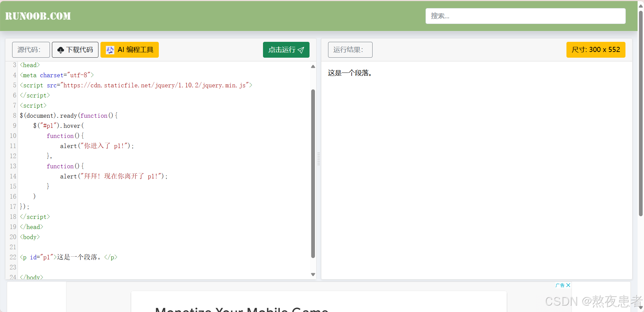The width and height of the screenshot is (644, 312).
Task: Click the jquery.min.js script URL in line 5
Action: click(154, 85)
